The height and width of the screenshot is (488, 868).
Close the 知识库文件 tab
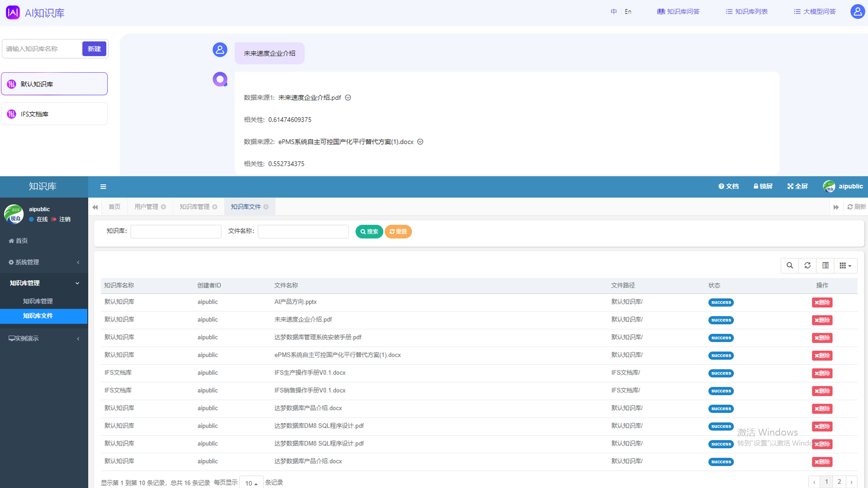click(x=266, y=207)
